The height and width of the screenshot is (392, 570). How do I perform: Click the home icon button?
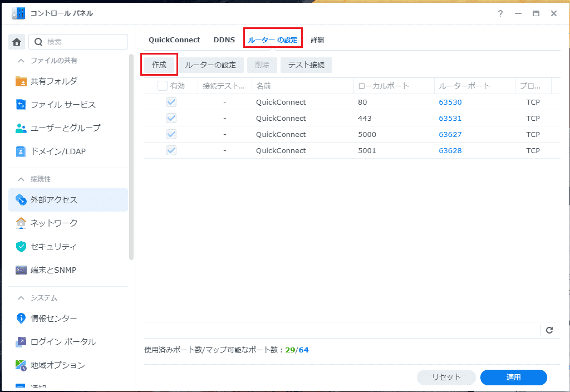[17, 42]
